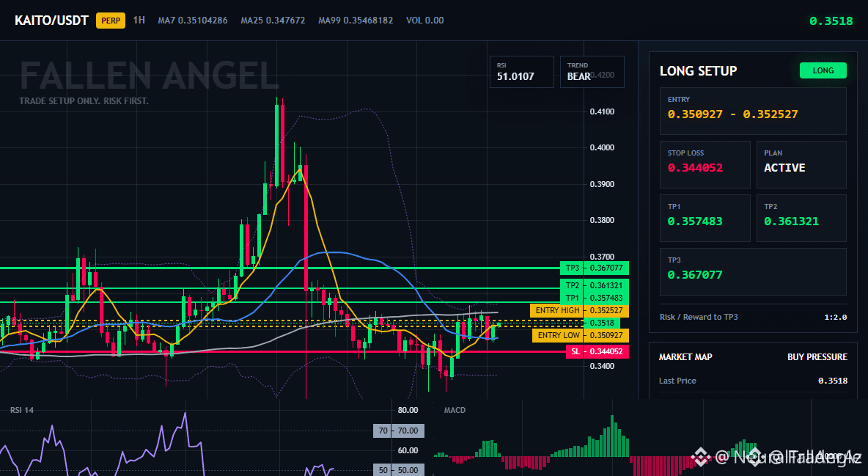Click the red SL 0.344052 chart tag

pyautogui.click(x=597, y=351)
